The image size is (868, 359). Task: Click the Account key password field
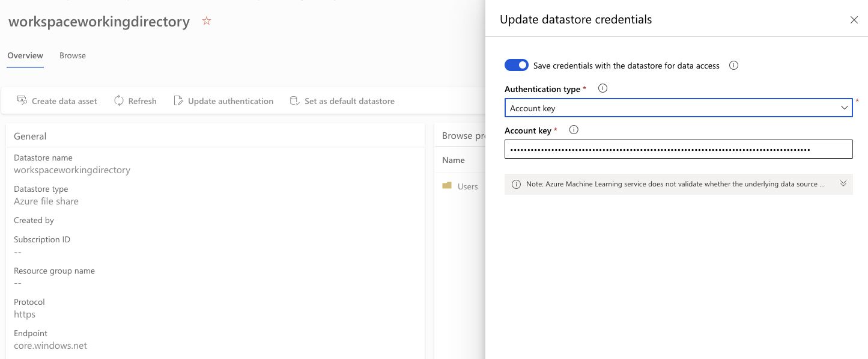coord(679,149)
